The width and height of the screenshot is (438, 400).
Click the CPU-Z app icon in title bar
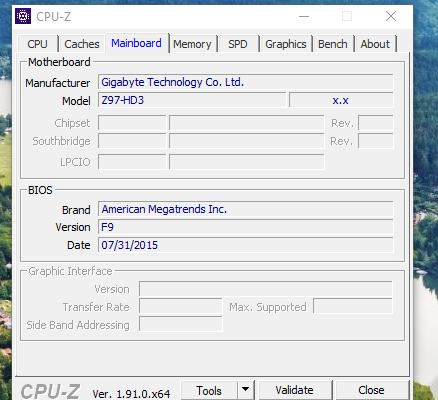point(23,16)
